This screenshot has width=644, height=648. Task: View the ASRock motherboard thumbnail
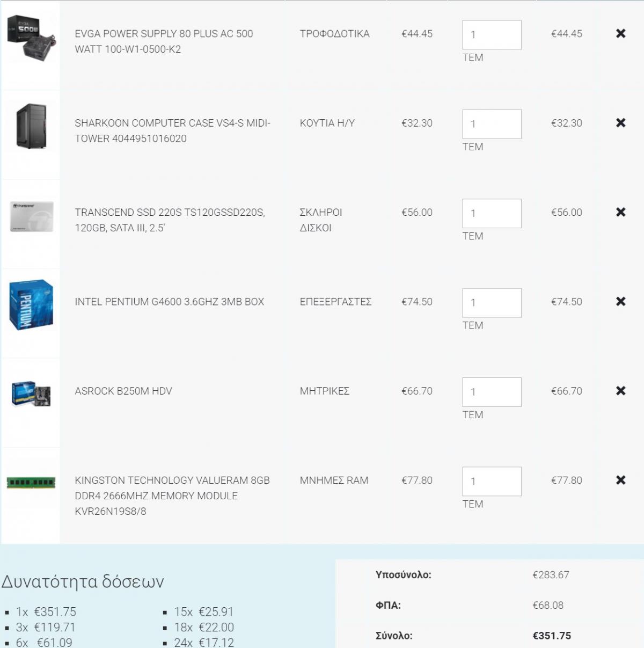point(31,394)
